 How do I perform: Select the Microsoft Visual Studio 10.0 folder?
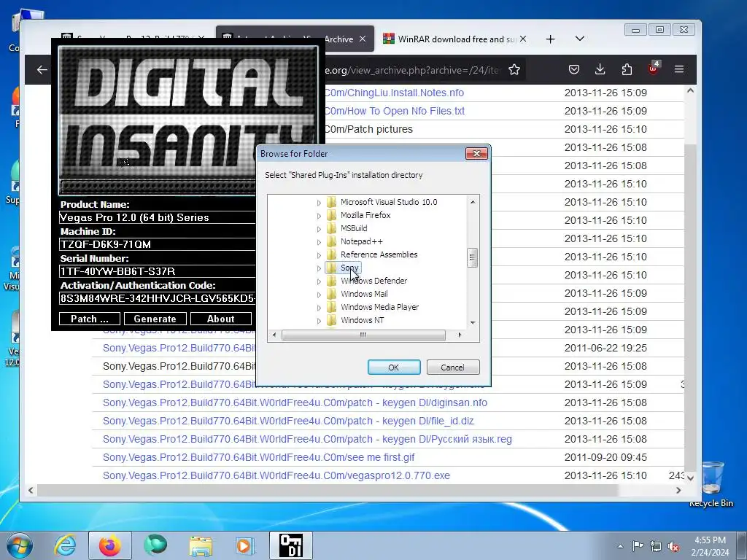click(389, 202)
